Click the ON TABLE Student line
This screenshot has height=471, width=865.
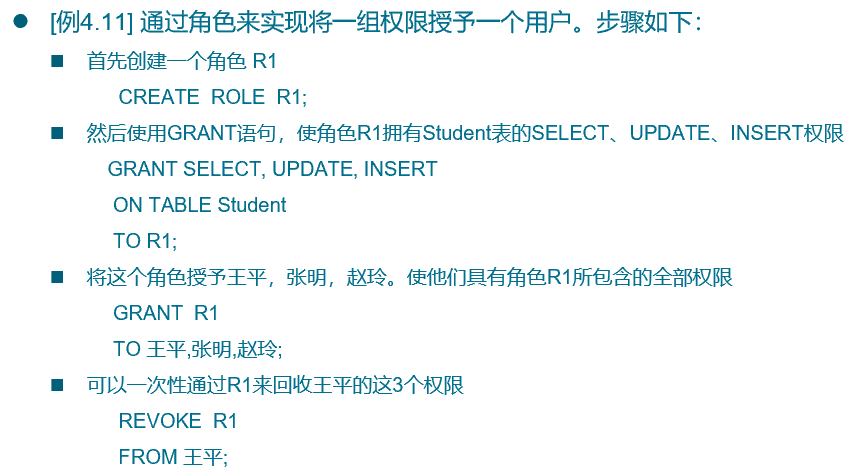click(x=199, y=205)
